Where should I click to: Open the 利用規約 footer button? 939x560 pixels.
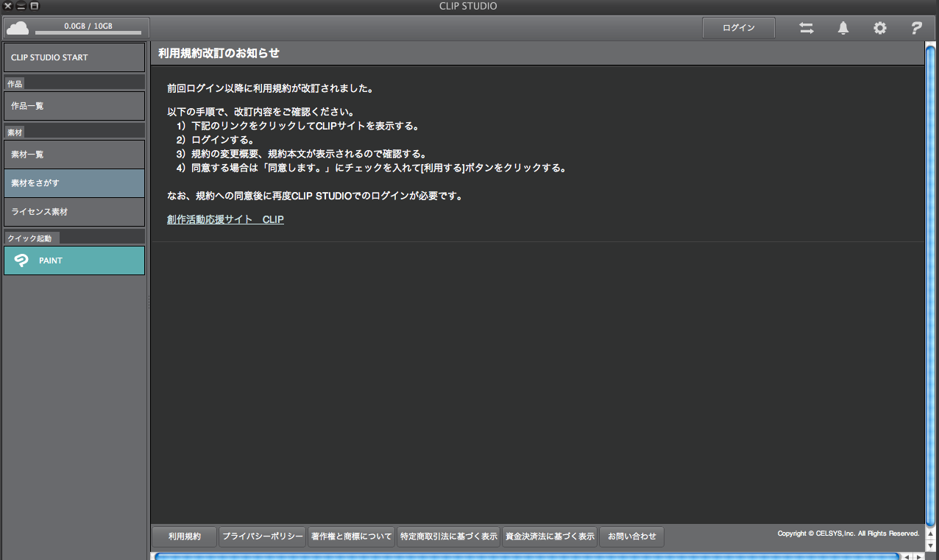pos(184,536)
